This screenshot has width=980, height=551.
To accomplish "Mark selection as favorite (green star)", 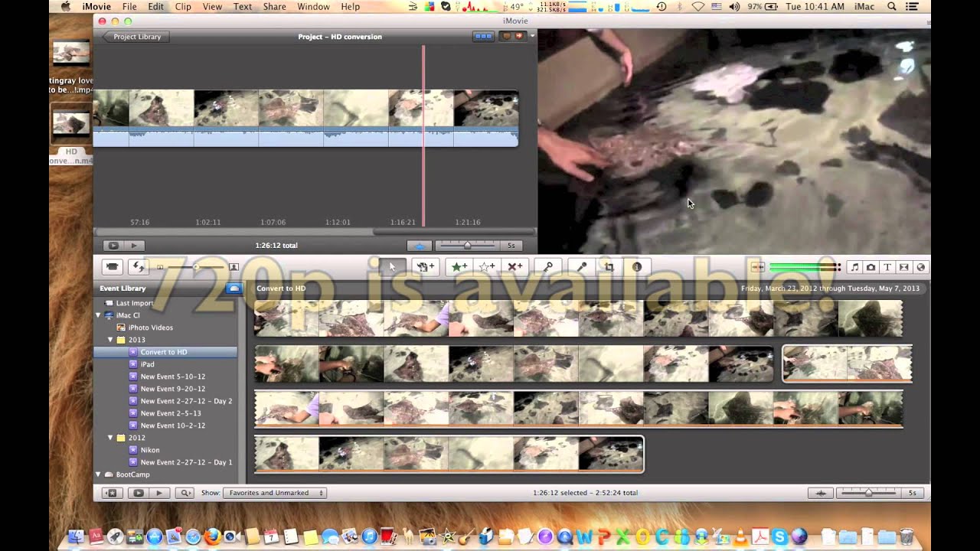I will [x=459, y=267].
